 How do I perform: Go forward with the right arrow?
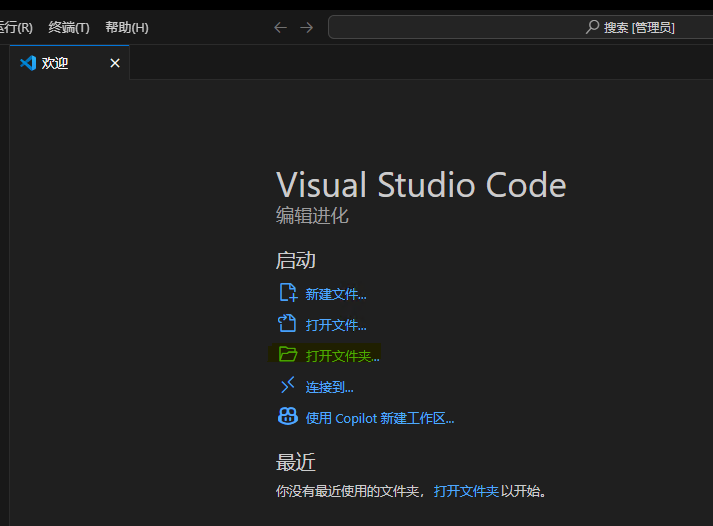coord(306,28)
